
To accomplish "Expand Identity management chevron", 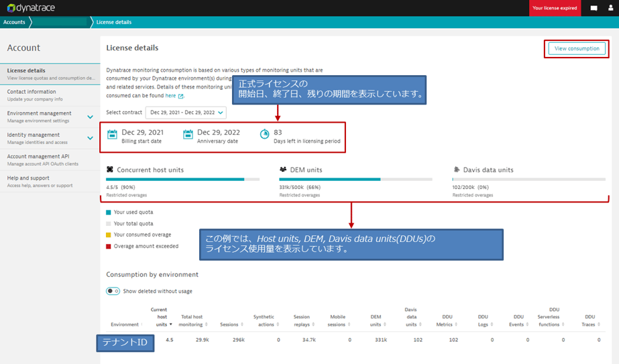I will [x=90, y=138].
